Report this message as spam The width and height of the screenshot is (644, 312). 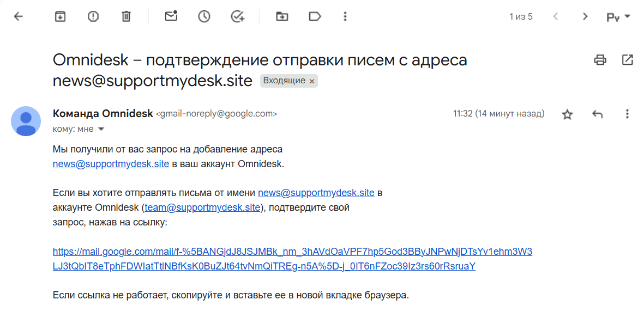click(93, 16)
